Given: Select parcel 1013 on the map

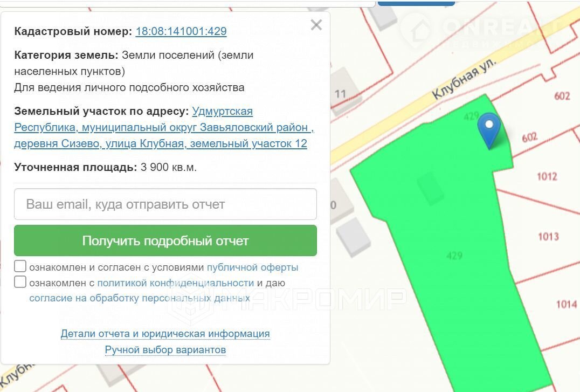Looking at the screenshot, I should coord(548,237).
